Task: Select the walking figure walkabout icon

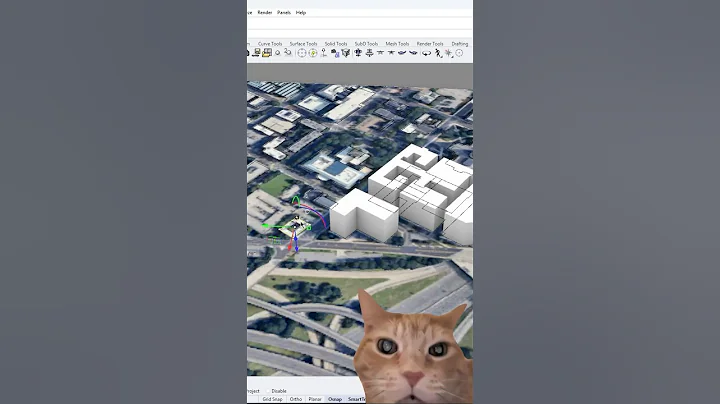Action: click(438, 53)
